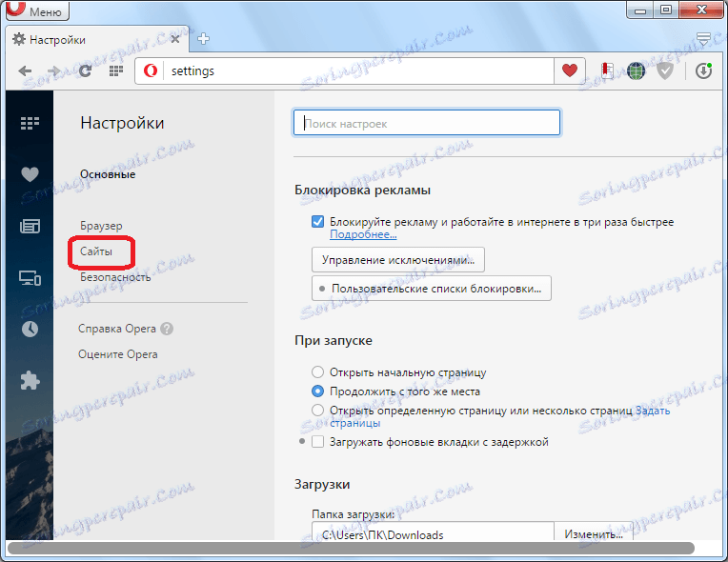The image size is (728, 562).
Task: Go forward with the forward arrow
Action: coord(54,71)
